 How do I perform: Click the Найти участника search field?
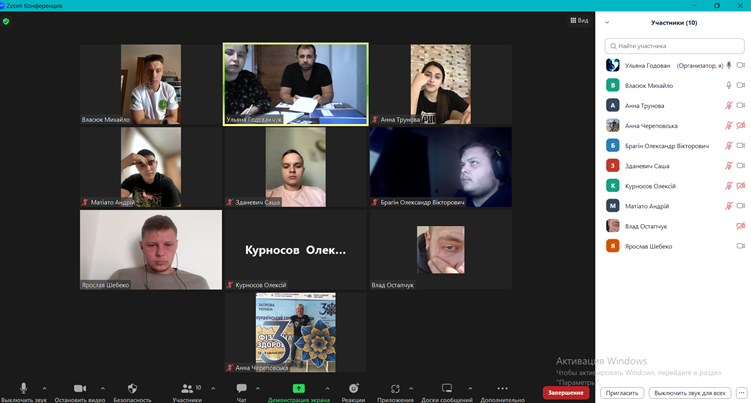tap(673, 45)
